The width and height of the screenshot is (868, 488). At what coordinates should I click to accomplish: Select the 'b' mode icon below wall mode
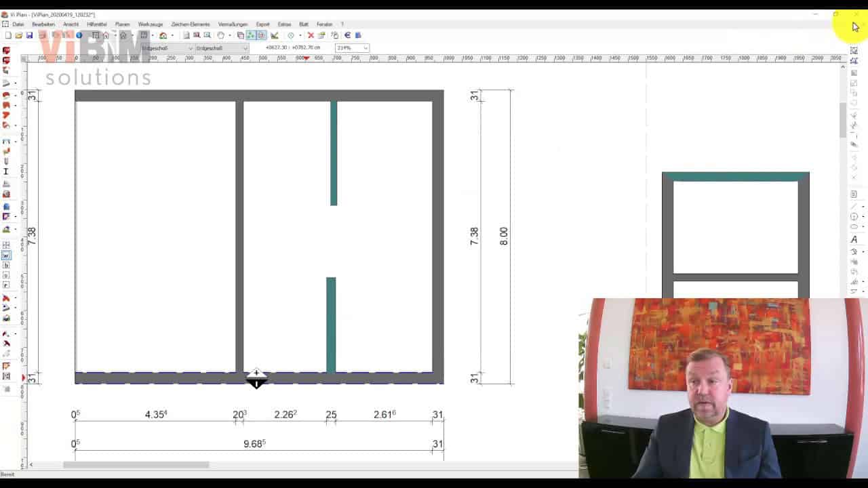point(6,266)
